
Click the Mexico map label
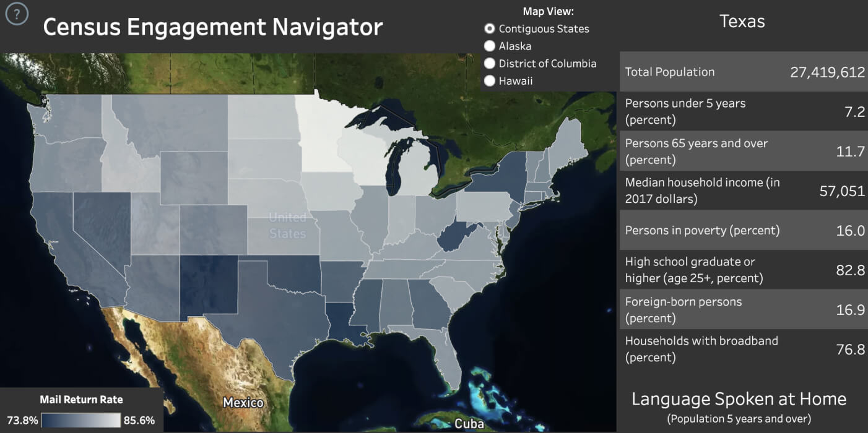pos(243,403)
